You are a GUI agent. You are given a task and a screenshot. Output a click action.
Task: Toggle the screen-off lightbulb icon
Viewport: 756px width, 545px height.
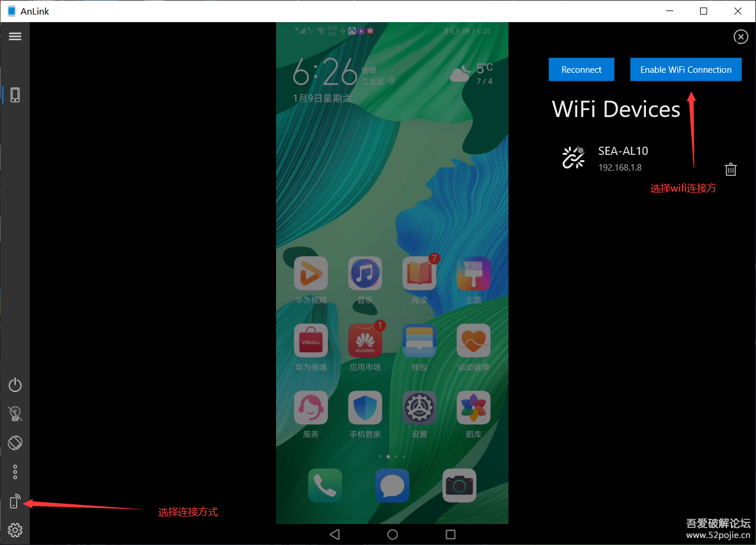point(15,414)
